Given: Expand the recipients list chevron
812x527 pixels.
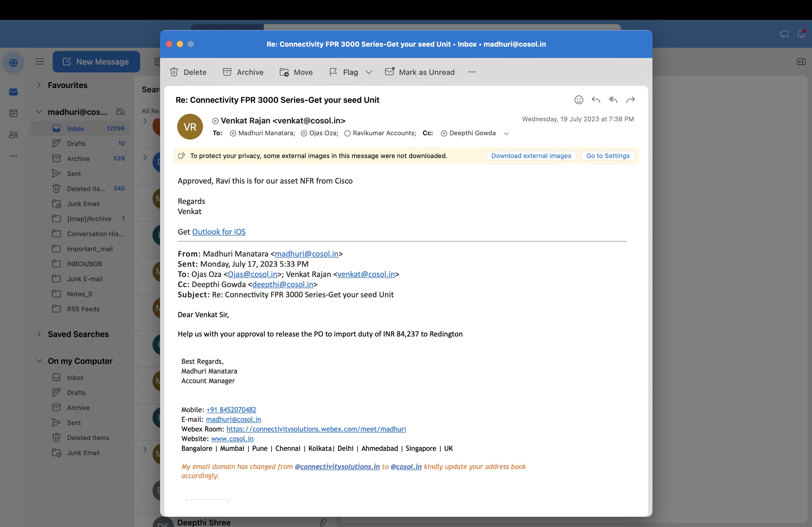Looking at the screenshot, I should click(506, 134).
